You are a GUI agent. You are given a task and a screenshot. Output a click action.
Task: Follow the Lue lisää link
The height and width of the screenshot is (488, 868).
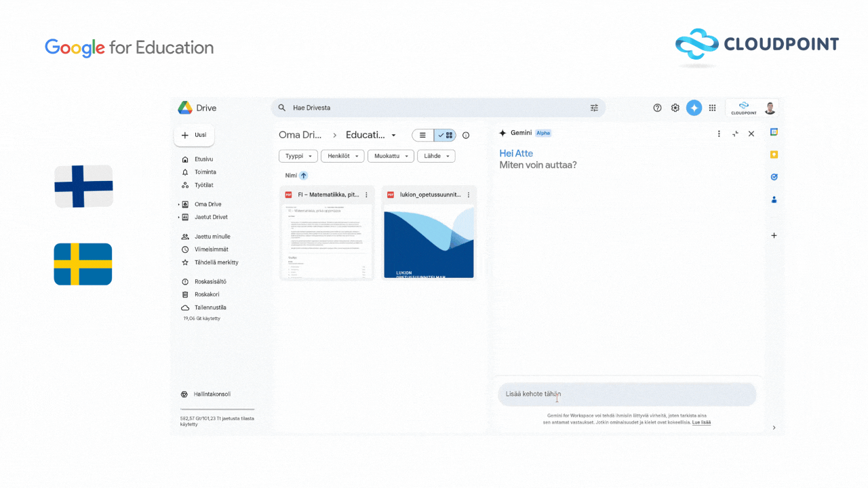click(701, 422)
